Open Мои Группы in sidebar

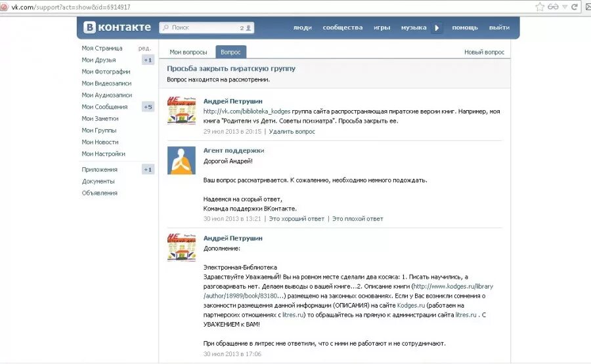pyautogui.click(x=98, y=131)
